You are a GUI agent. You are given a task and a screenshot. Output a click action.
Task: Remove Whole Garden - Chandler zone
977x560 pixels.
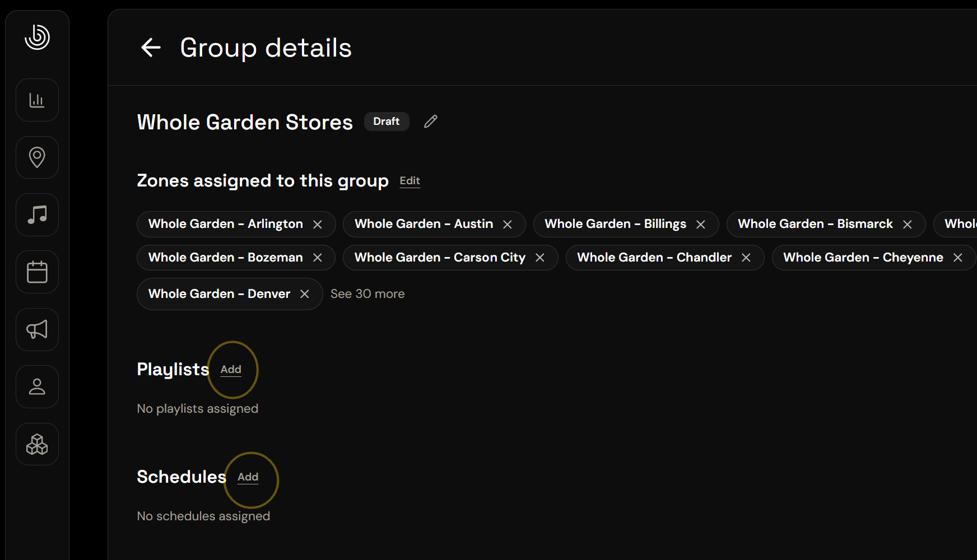coord(746,258)
